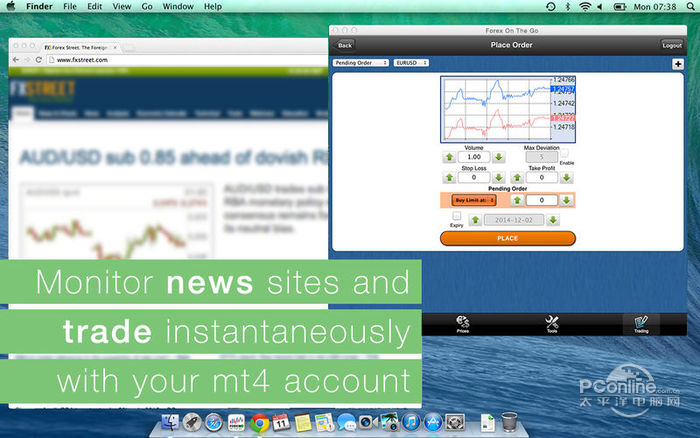This screenshot has width=700, height=438.
Task: Click the orange PLACE button
Action: click(508, 238)
